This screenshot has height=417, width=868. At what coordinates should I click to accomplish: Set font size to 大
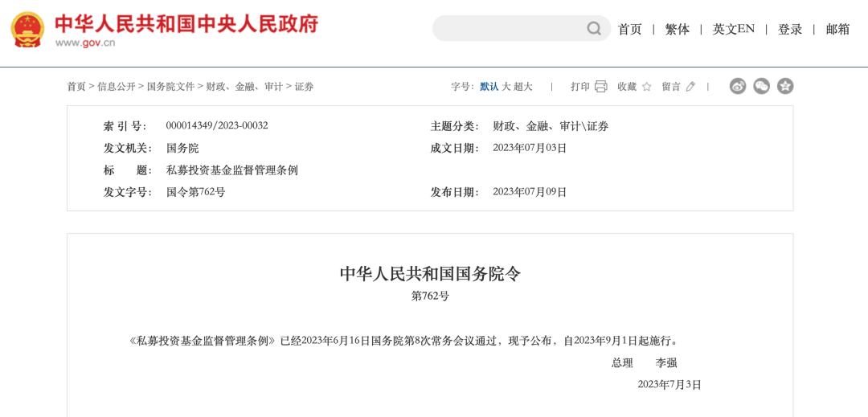(506, 86)
